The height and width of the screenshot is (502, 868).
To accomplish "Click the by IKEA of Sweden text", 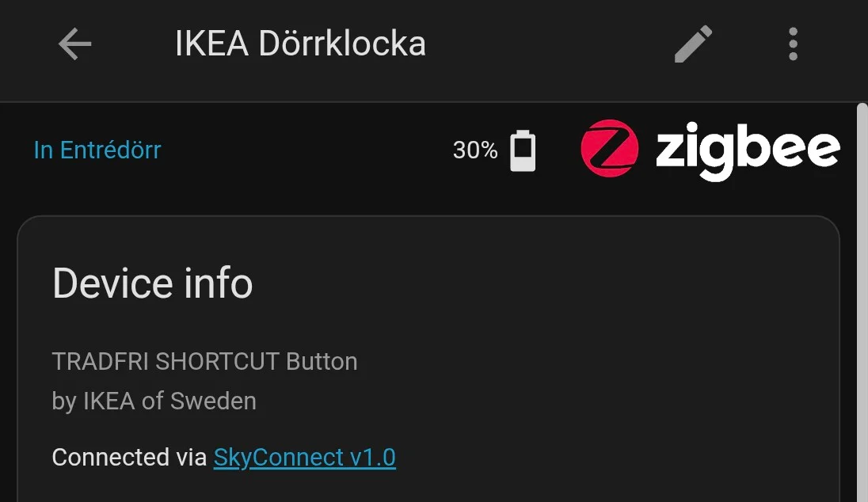I will pyautogui.click(x=154, y=401).
